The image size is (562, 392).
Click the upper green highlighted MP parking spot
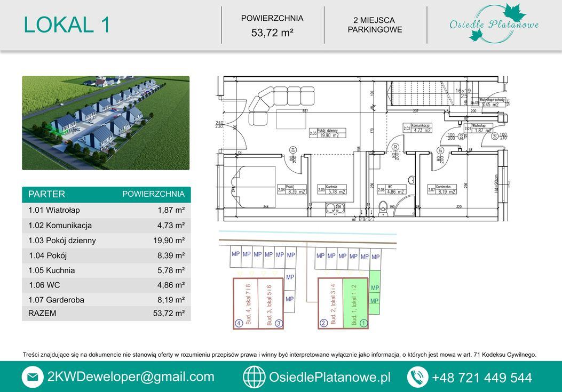coord(375,281)
